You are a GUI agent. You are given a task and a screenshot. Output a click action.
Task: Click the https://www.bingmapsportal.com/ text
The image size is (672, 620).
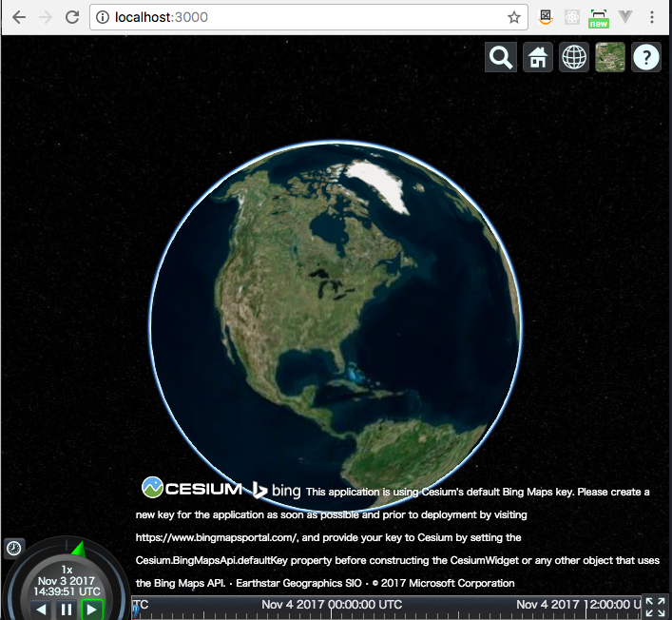(x=217, y=537)
